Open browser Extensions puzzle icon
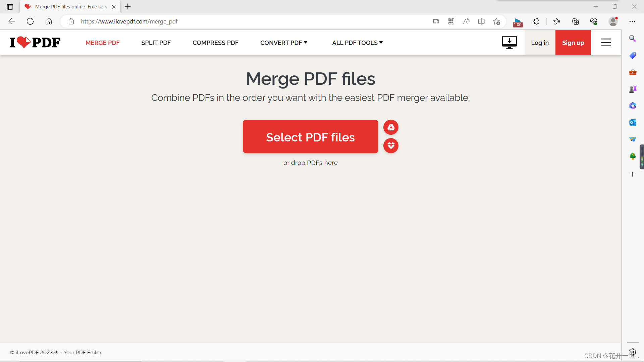Image resolution: width=644 pixels, height=362 pixels. pyautogui.click(x=536, y=21)
